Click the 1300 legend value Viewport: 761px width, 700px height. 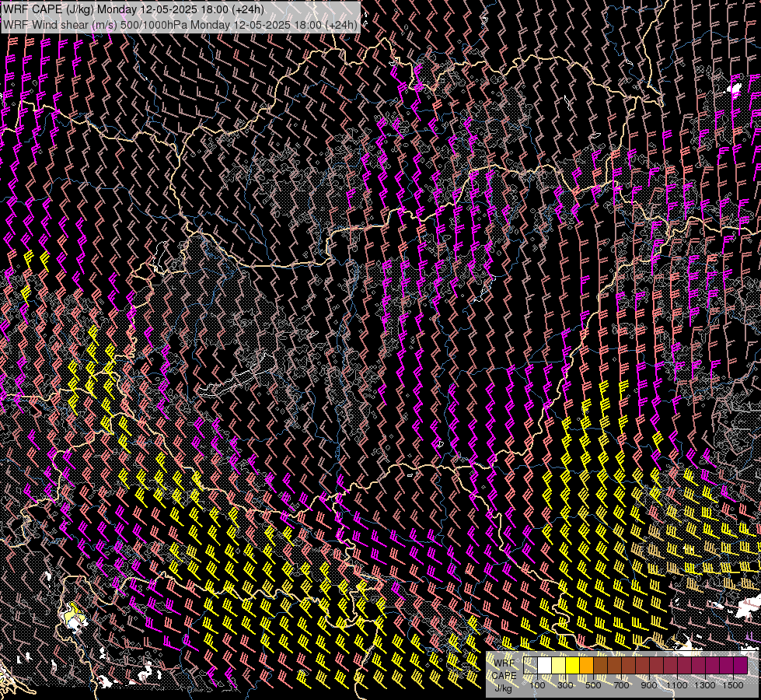705,685
